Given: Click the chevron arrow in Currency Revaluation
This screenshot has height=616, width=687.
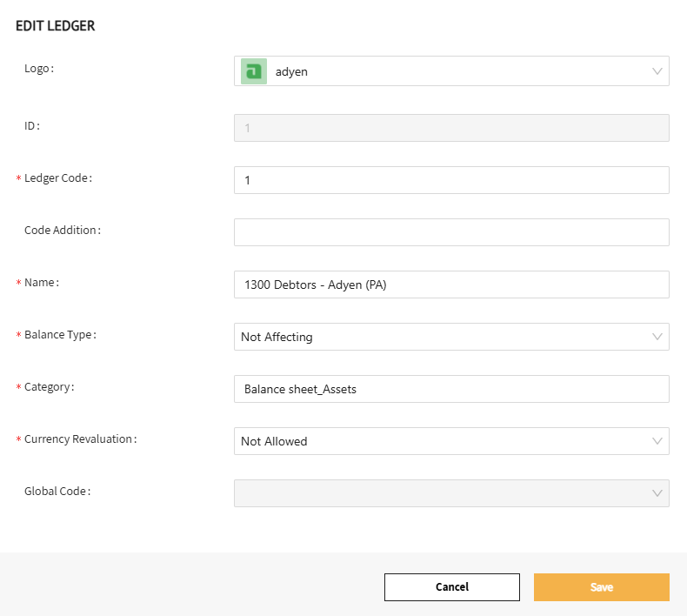Looking at the screenshot, I should (657, 441).
